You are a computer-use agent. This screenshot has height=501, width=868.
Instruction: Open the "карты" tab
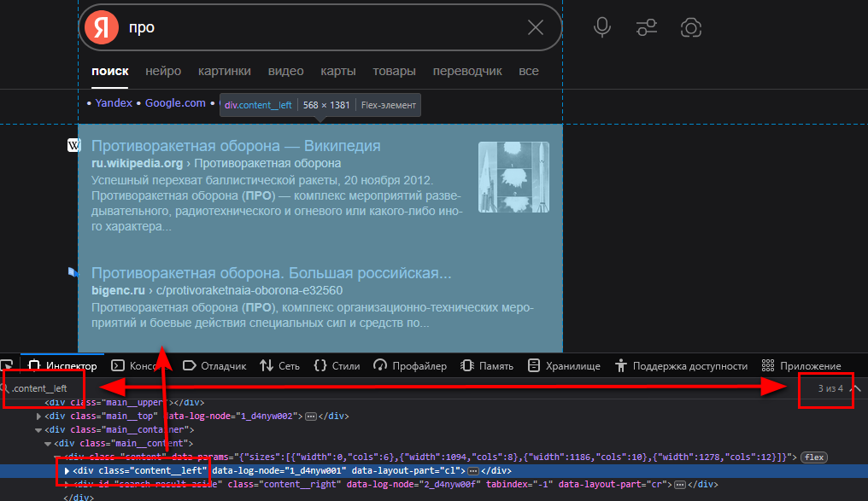pos(338,71)
